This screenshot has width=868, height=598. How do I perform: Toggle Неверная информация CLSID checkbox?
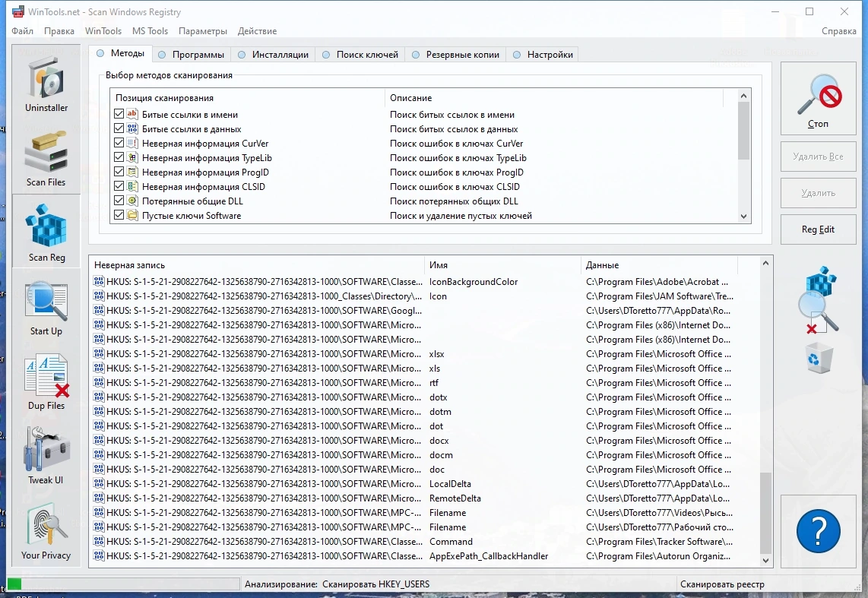[119, 186]
